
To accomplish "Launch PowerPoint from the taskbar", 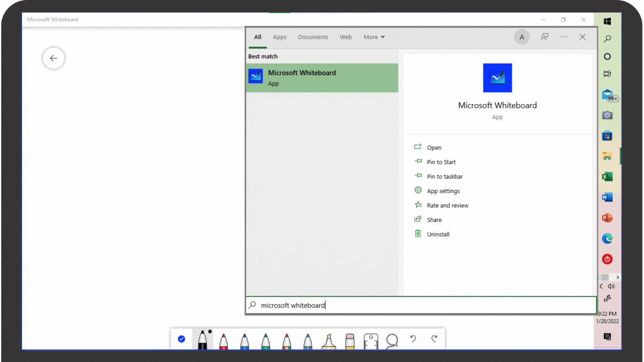I will (607, 218).
